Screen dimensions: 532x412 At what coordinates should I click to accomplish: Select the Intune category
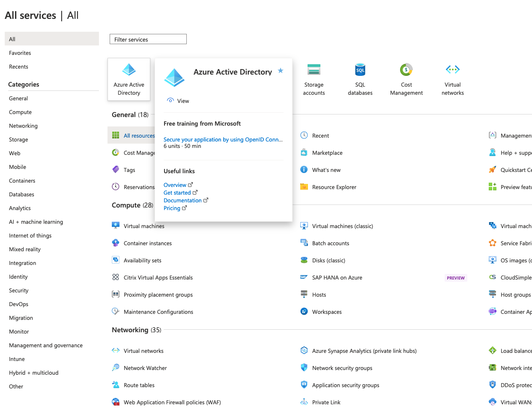pos(17,359)
